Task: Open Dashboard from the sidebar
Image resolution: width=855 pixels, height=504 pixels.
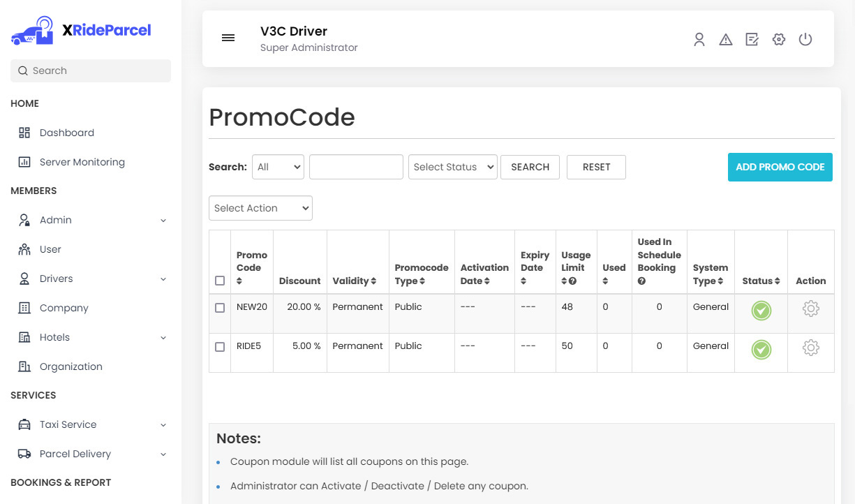Action: pos(66,133)
